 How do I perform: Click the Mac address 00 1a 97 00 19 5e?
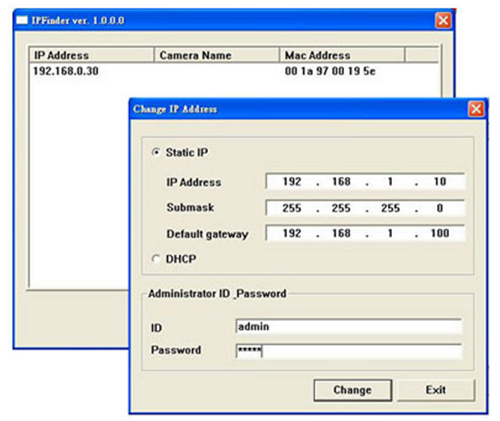click(330, 71)
